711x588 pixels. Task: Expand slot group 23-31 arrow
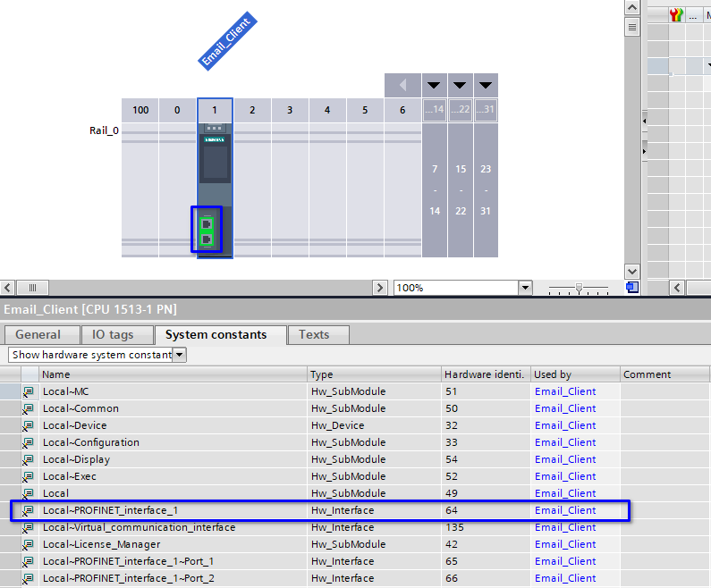coord(486,85)
